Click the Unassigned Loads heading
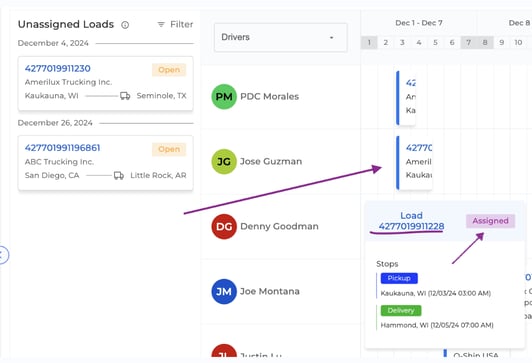The height and width of the screenshot is (363, 532). click(66, 24)
